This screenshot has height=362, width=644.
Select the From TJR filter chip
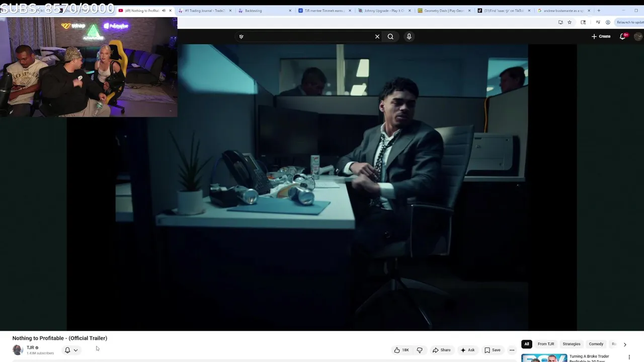pyautogui.click(x=546, y=344)
